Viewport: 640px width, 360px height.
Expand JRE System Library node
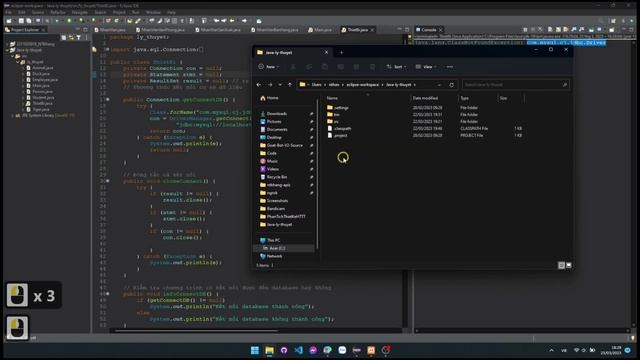[13, 116]
